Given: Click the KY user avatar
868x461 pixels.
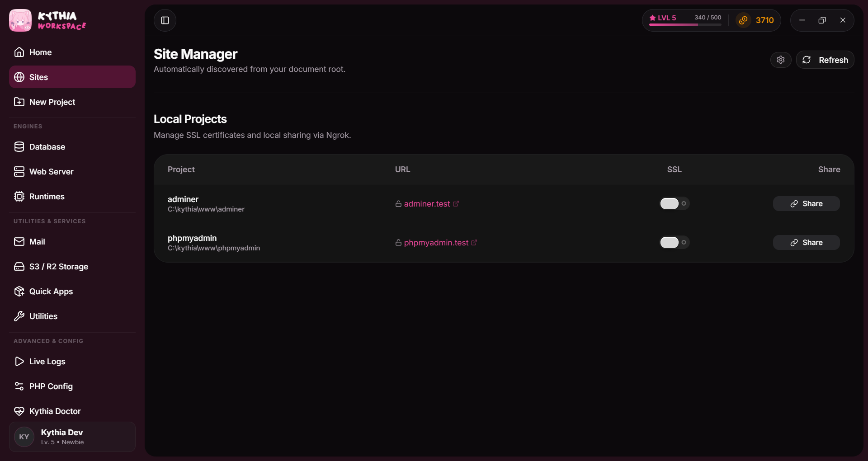Looking at the screenshot, I should (x=24, y=437).
